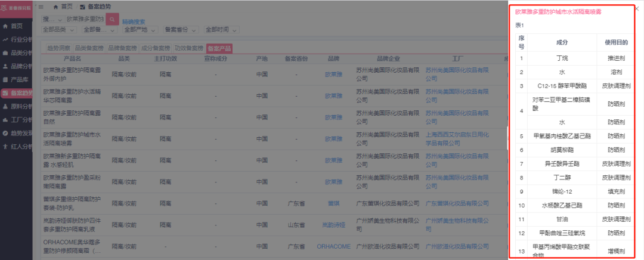
Task: Switch to the 功效备案榜 tab
Action: coord(189,48)
